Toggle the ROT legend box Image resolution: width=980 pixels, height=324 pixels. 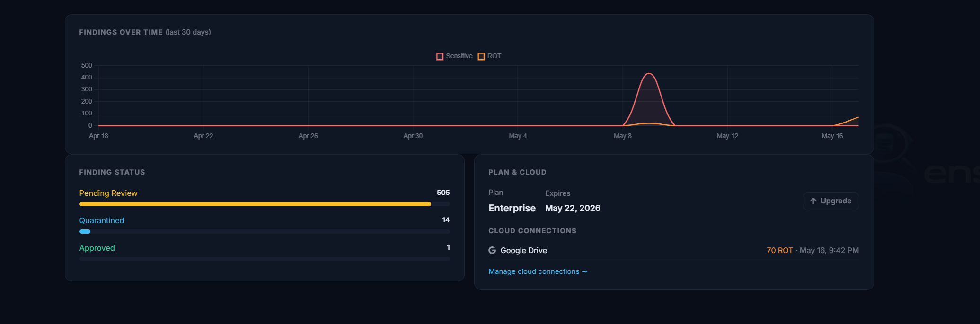coord(481,56)
